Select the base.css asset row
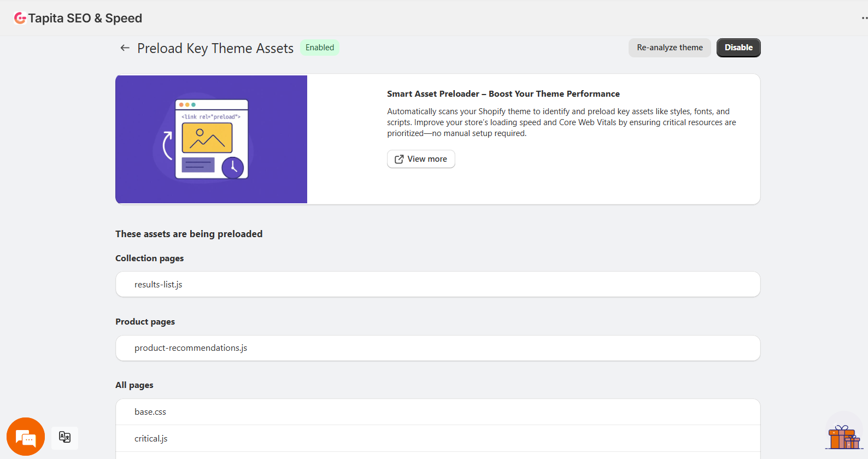 tap(438, 412)
